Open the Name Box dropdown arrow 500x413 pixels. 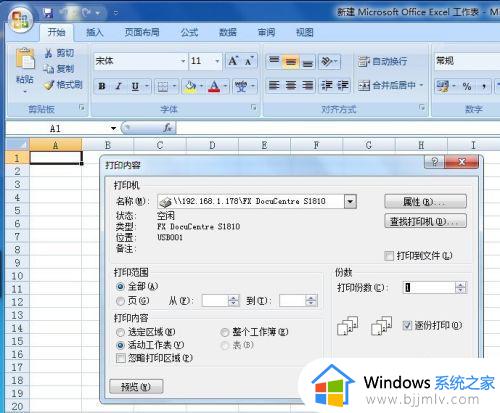click(x=114, y=128)
